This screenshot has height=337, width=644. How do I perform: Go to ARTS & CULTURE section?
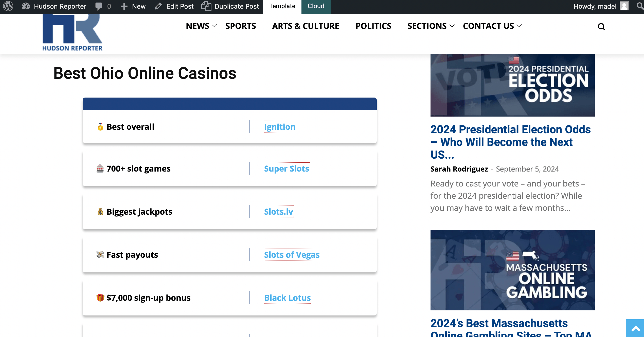(x=306, y=26)
